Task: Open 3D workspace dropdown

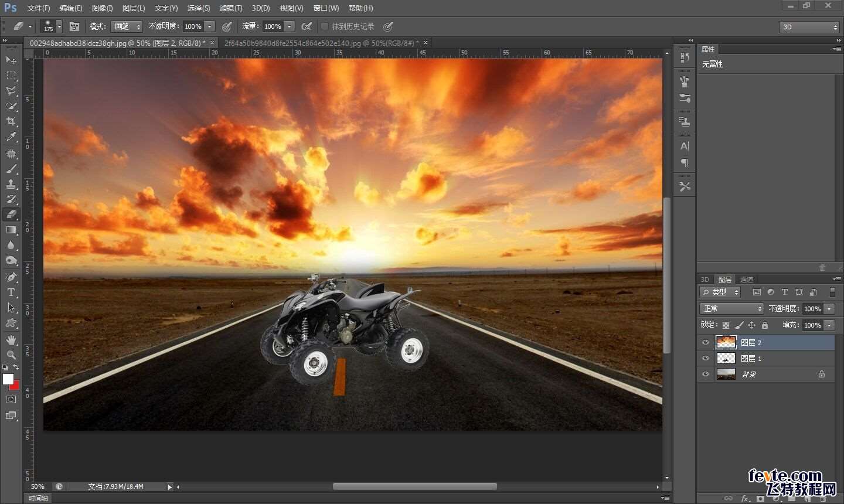Action: [x=809, y=27]
